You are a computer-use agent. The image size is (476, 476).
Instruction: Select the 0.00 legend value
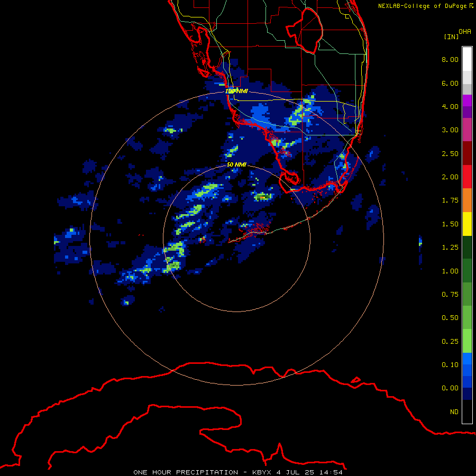pos(450,388)
